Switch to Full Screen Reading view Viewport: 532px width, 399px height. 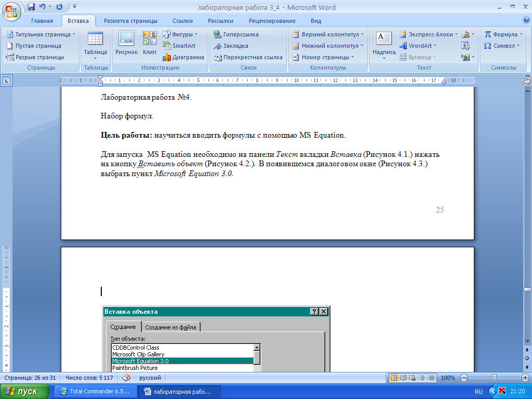(x=403, y=378)
